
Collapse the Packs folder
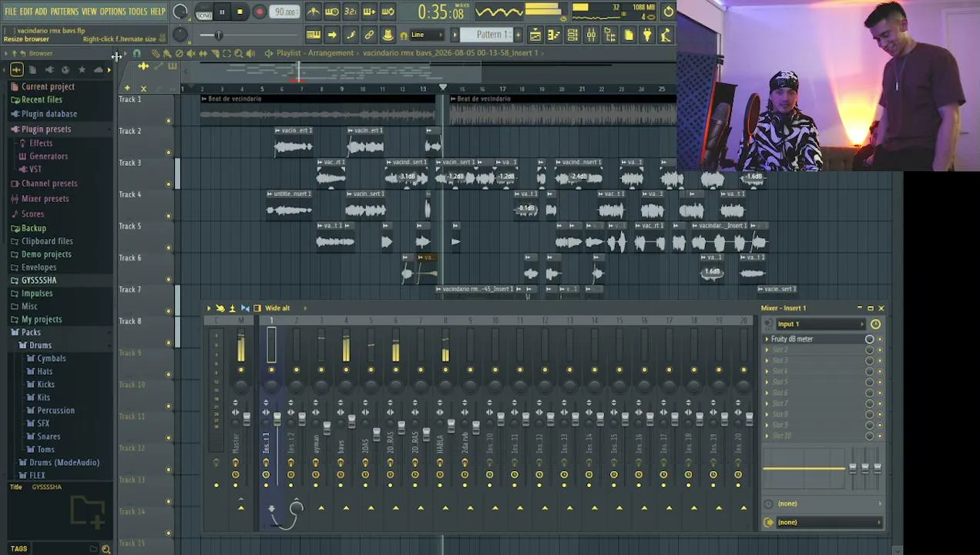point(31,332)
